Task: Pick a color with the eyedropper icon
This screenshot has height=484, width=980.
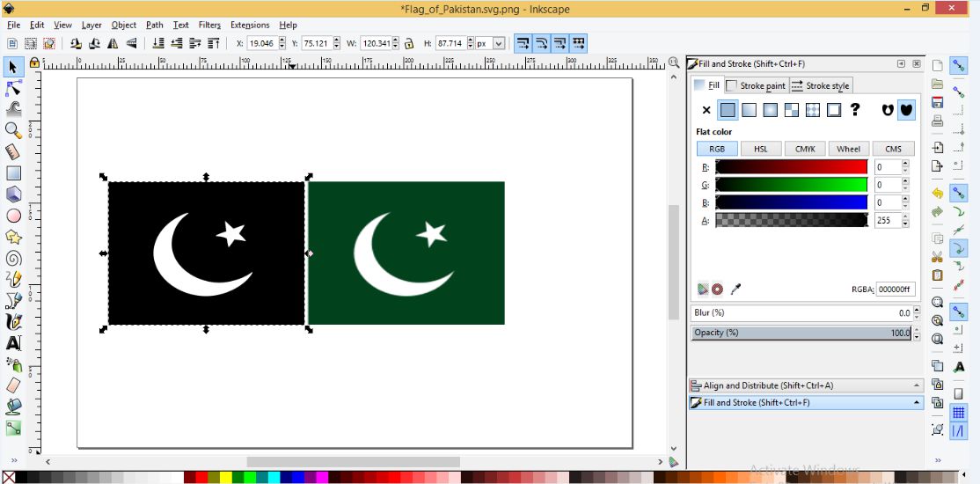Action: point(735,289)
